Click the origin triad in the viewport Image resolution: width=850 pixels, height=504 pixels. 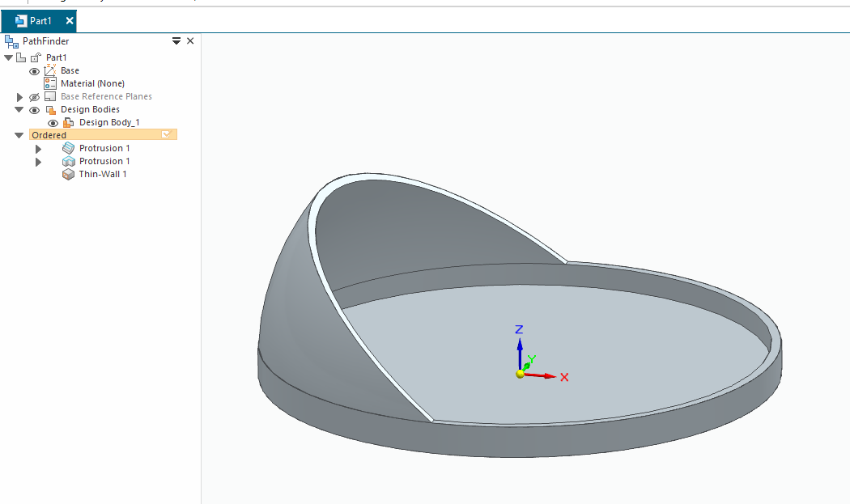[521, 373]
